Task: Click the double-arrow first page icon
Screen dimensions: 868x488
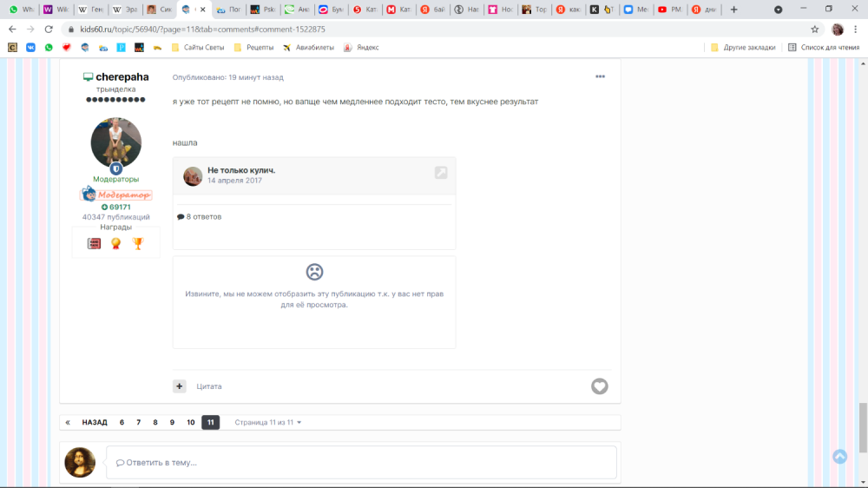Action: click(x=68, y=423)
